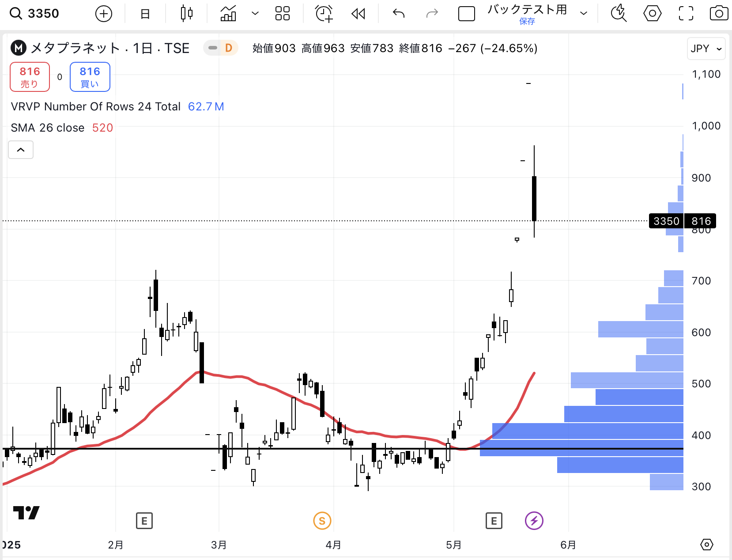Select VRVP indicator legend

tap(95, 106)
